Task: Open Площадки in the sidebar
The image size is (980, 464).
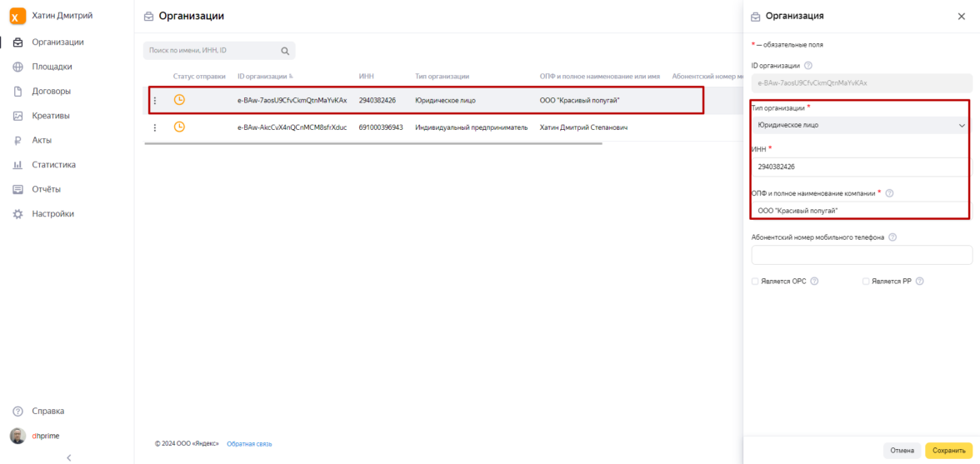Action: [x=52, y=67]
